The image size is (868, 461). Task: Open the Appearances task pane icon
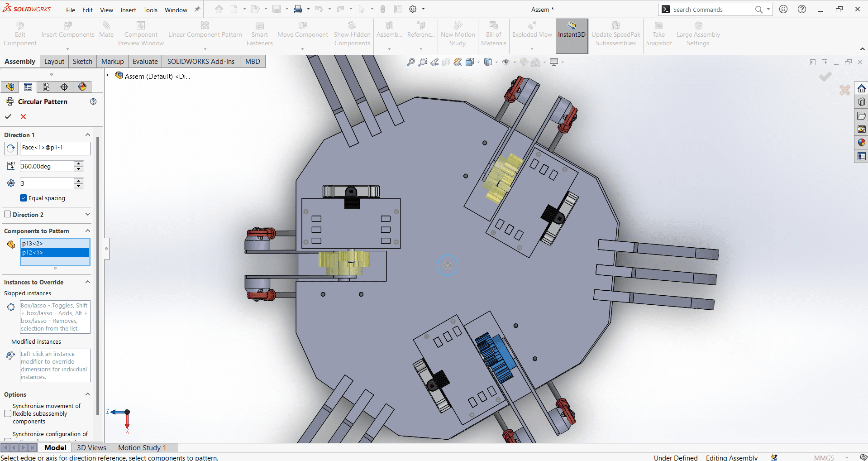862,143
